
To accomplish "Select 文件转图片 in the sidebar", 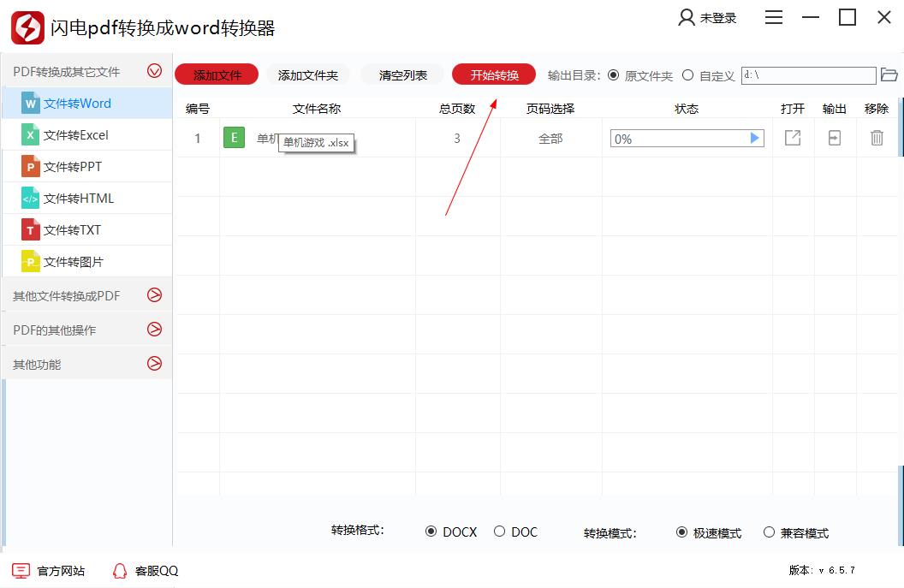I will tap(87, 262).
